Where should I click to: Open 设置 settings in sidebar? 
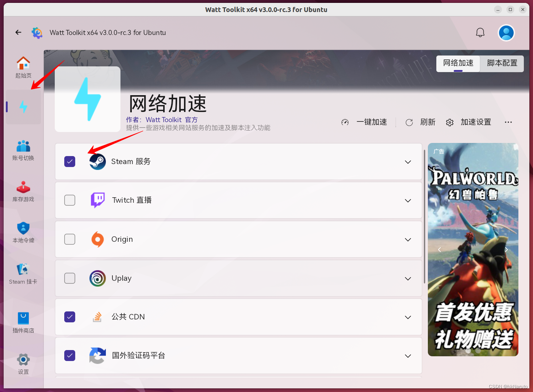23,364
